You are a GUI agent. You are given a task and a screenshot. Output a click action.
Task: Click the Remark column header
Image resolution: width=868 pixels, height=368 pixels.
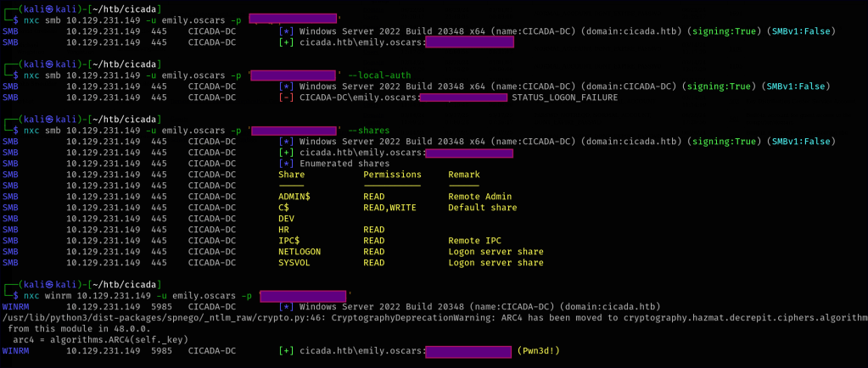tap(464, 175)
